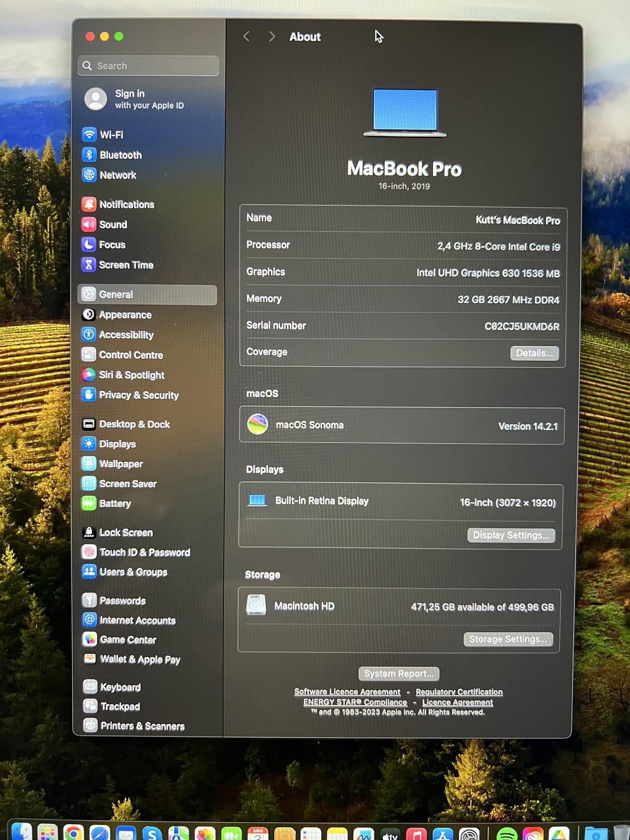
Task: Open Google Chrome from the Dock
Action: pos(74,832)
